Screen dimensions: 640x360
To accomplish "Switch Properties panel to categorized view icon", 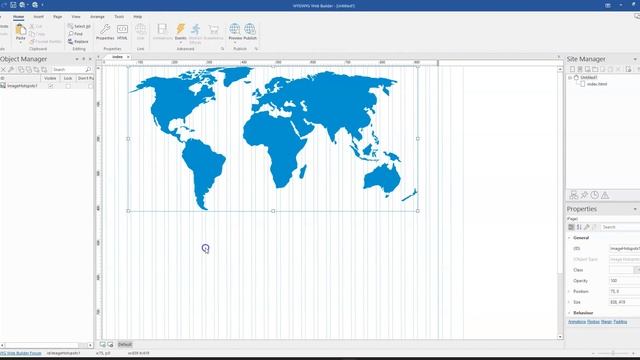I will [571, 227].
